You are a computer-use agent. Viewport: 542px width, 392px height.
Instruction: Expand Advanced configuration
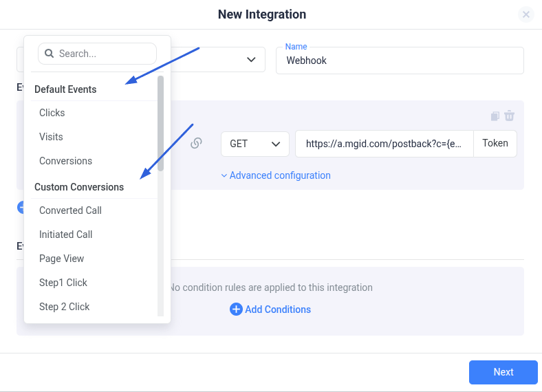pyautogui.click(x=276, y=175)
